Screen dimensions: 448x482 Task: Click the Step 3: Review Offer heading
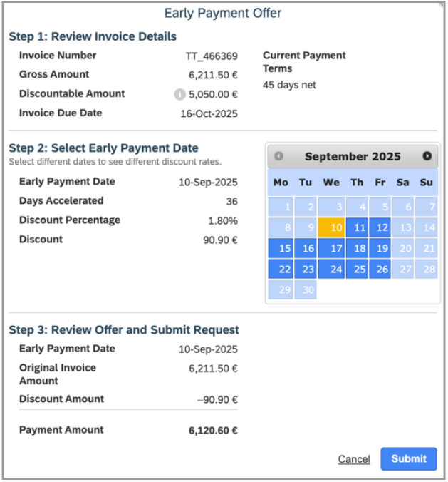124,330
